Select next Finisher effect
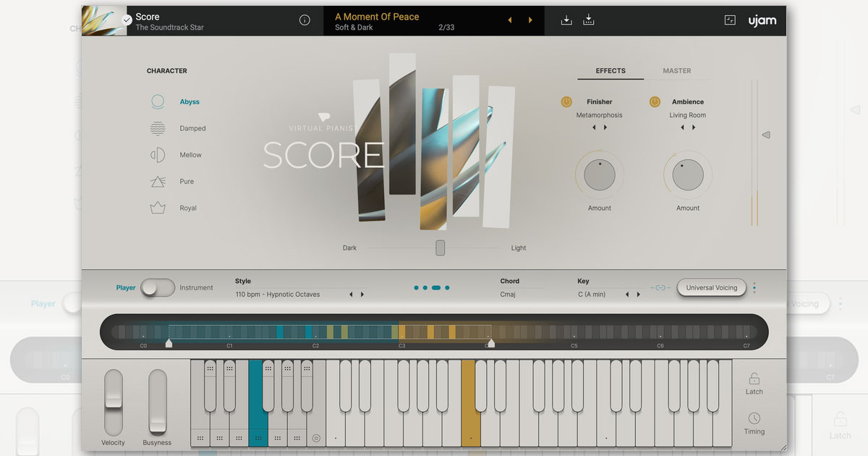 point(605,127)
